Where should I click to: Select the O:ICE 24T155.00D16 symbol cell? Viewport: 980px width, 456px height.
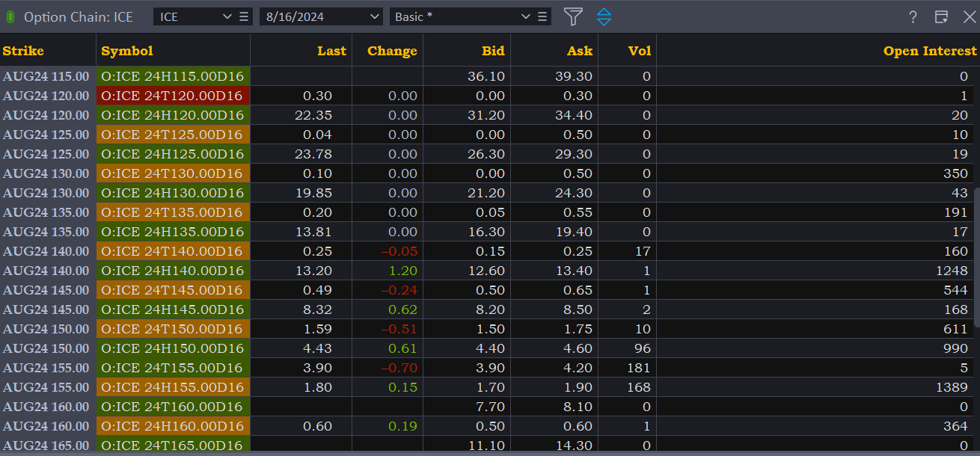pos(173,368)
